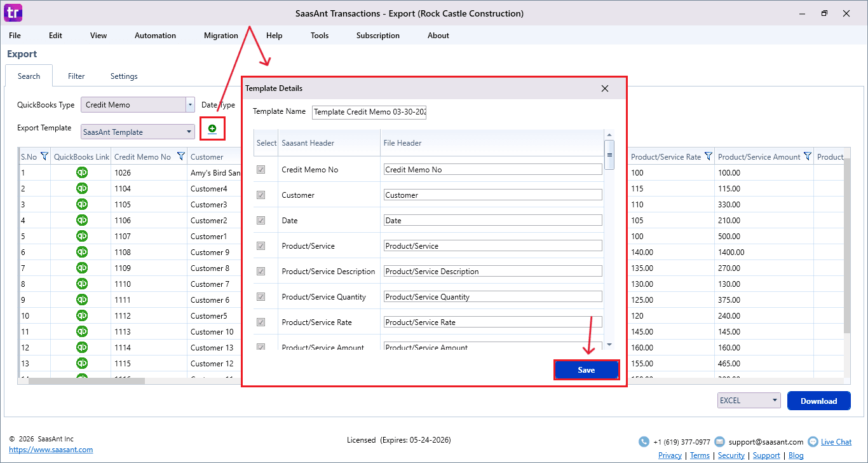Open QuickBooks link for credit memo 1026
The height and width of the screenshot is (463, 868).
click(82, 172)
